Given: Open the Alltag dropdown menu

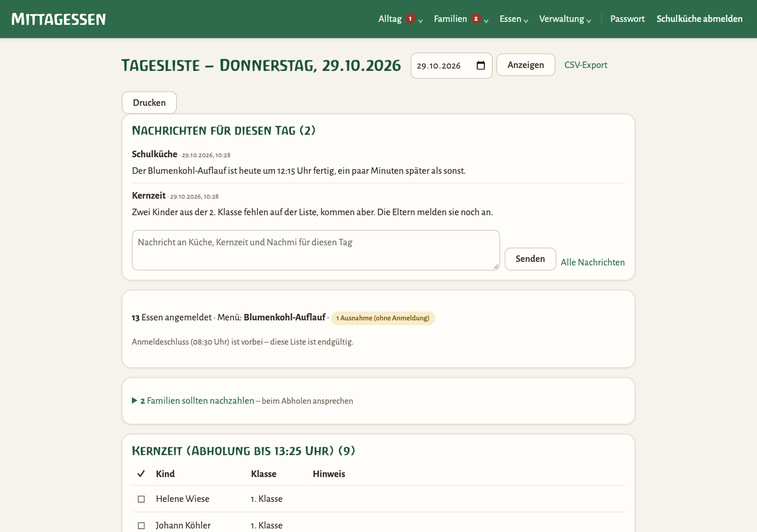Looking at the screenshot, I should [400, 19].
